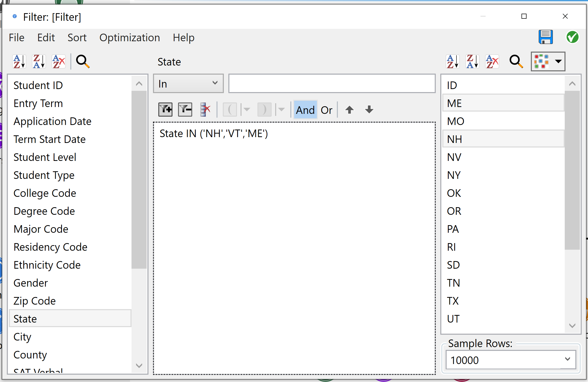Save the filter with floppy disk icon
This screenshot has height=382, width=588.
point(546,37)
